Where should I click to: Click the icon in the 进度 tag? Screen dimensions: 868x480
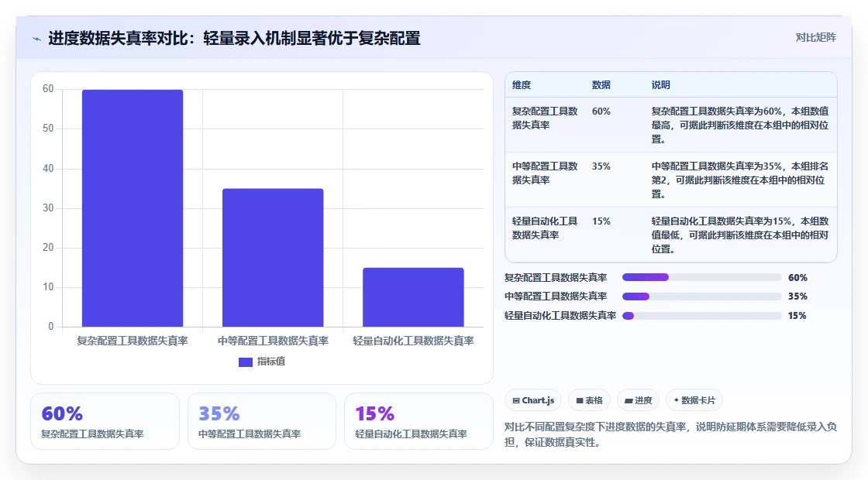pyautogui.click(x=629, y=401)
